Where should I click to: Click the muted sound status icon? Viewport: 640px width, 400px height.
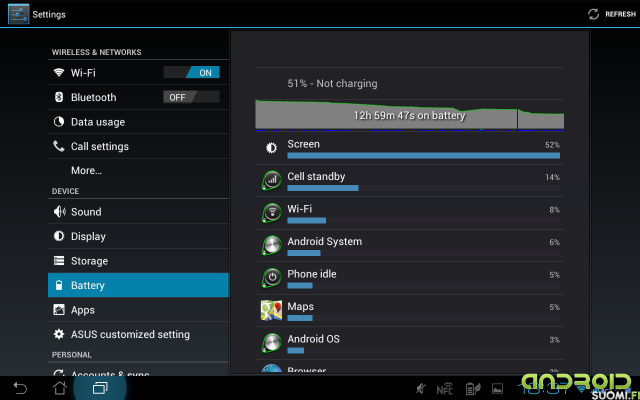point(420,389)
